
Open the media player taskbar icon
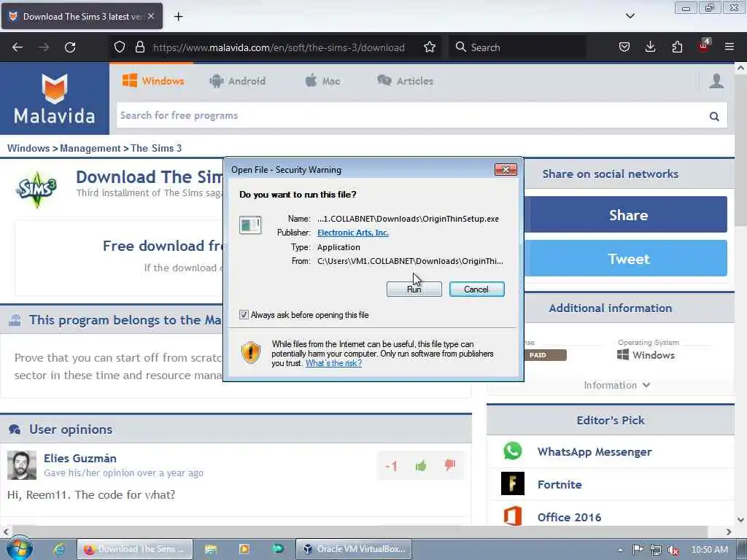coord(244,549)
